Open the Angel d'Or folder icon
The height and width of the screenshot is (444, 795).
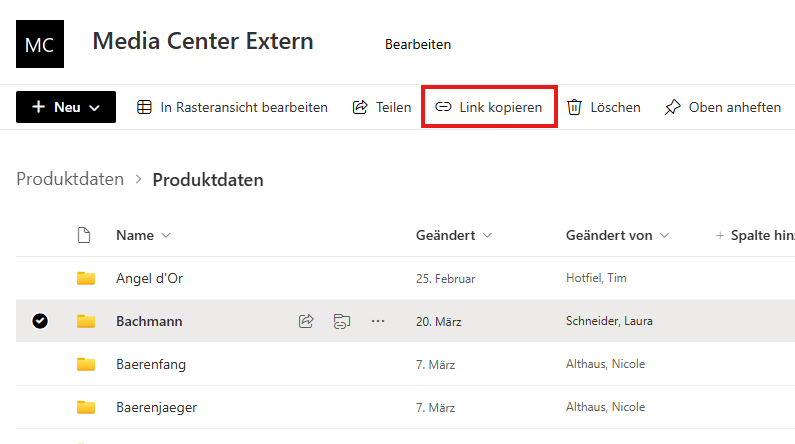tap(86, 278)
